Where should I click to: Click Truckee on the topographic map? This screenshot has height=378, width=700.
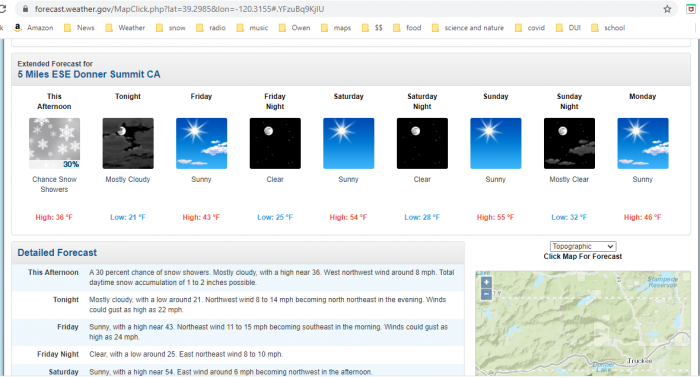click(x=640, y=361)
